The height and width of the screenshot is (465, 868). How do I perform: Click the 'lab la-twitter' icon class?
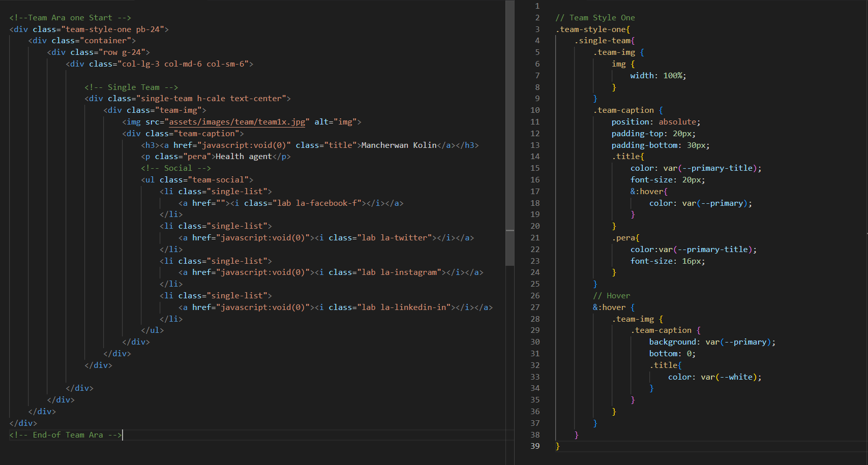[x=394, y=238]
